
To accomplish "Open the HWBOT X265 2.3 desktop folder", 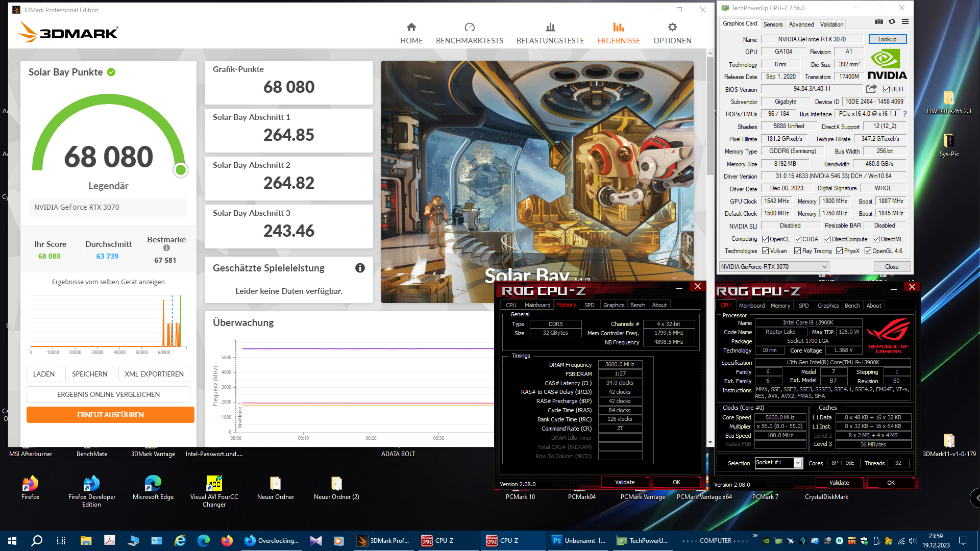I will (949, 102).
